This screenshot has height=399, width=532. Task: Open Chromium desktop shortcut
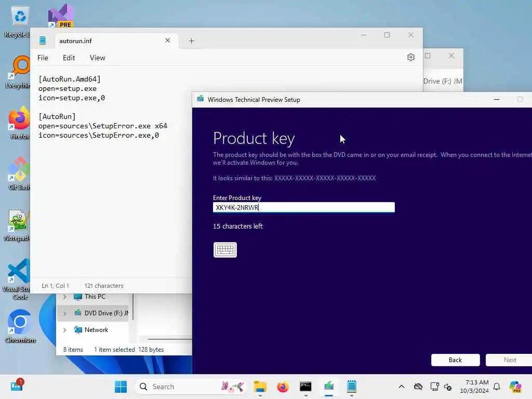click(20, 326)
